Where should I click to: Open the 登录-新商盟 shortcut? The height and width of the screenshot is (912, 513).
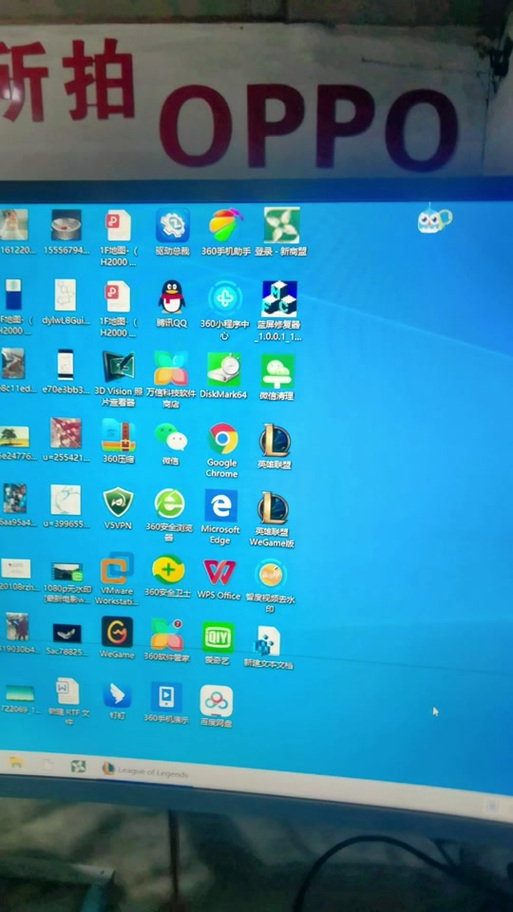click(282, 233)
